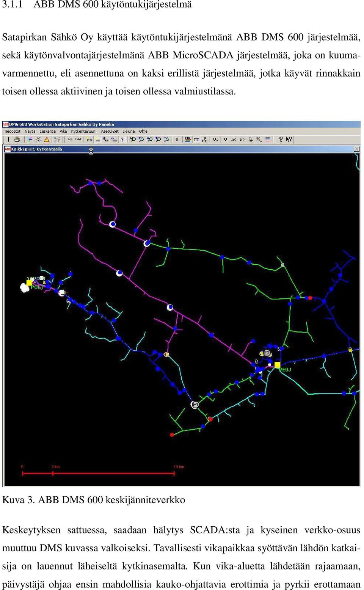Click the Ik> short-circuit current icon
Image resolution: width=364 pixels, height=590 pixels.
[x=242, y=140]
